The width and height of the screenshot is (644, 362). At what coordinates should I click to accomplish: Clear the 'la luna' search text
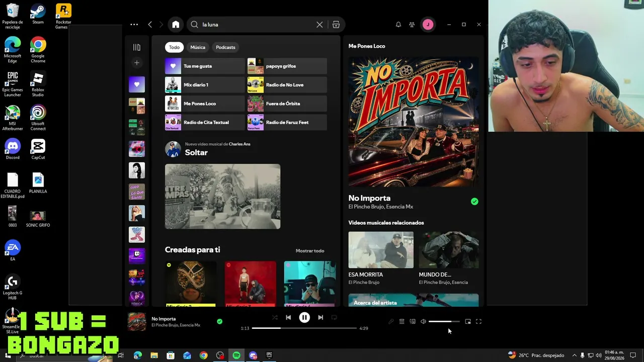point(319,24)
